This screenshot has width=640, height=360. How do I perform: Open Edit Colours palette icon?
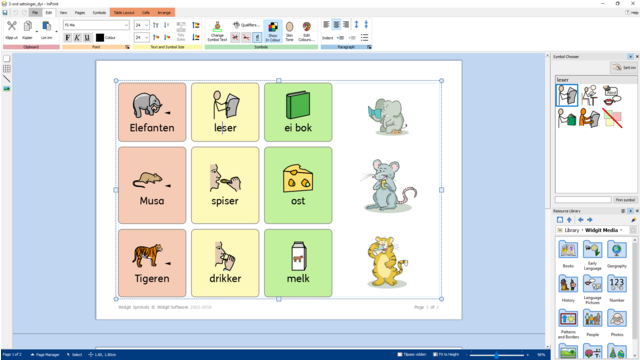306,31
